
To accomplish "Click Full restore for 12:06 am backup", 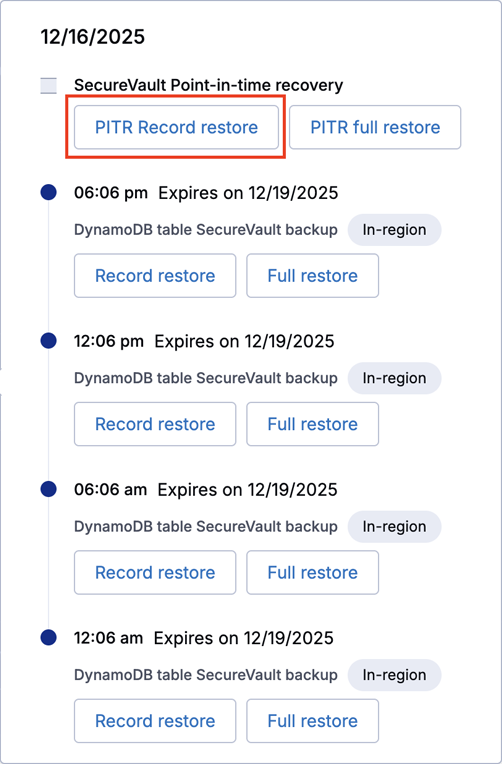I will (x=312, y=721).
